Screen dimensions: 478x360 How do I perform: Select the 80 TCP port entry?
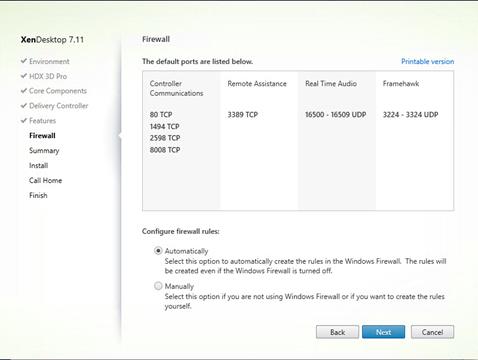[x=161, y=115]
